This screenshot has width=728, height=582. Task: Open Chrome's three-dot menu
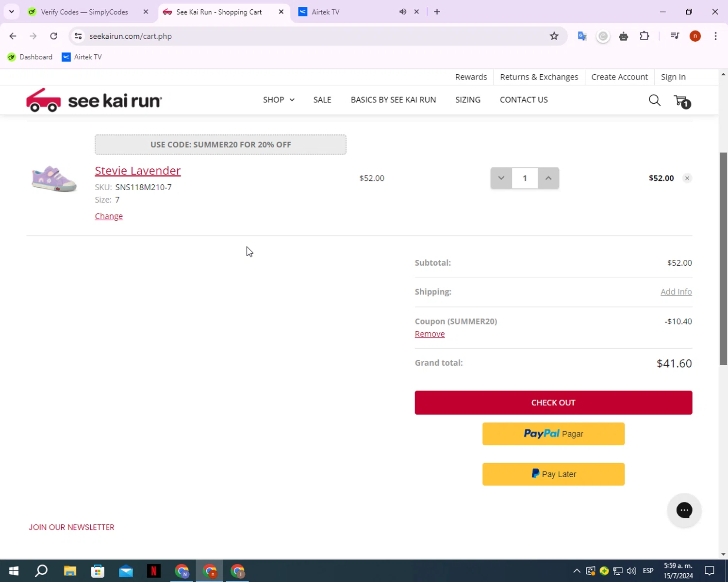[x=715, y=36]
